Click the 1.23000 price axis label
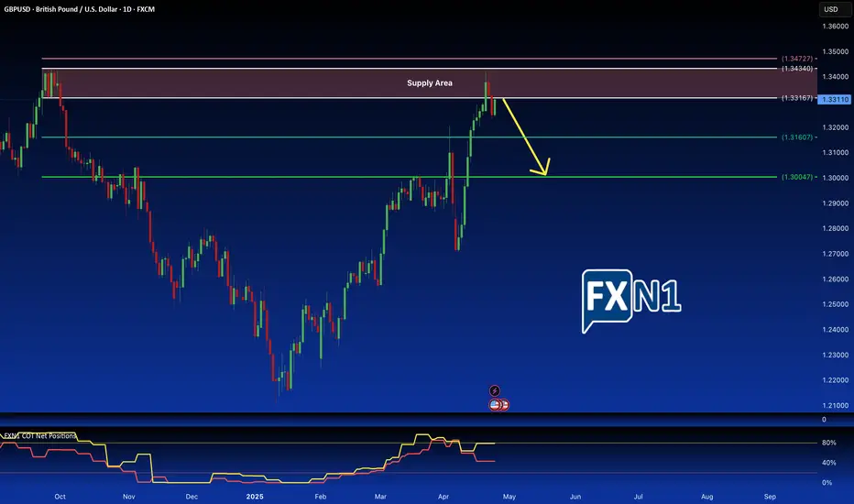This screenshot has height=504, width=854. pyautogui.click(x=836, y=355)
